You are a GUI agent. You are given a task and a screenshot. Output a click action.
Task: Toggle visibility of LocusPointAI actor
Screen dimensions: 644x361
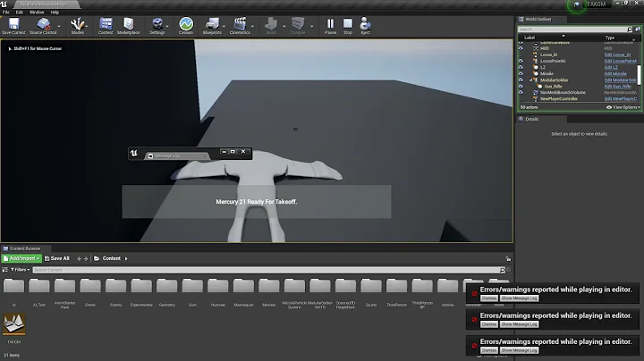pyautogui.click(x=521, y=61)
